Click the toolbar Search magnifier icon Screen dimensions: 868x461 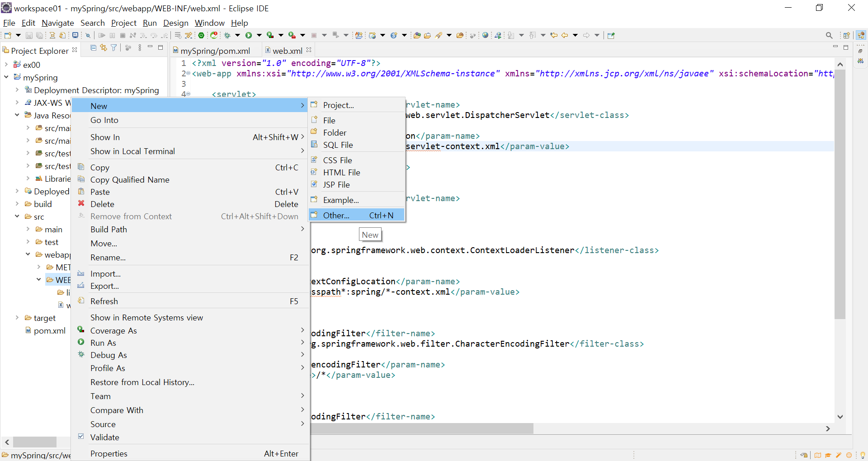pos(829,35)
